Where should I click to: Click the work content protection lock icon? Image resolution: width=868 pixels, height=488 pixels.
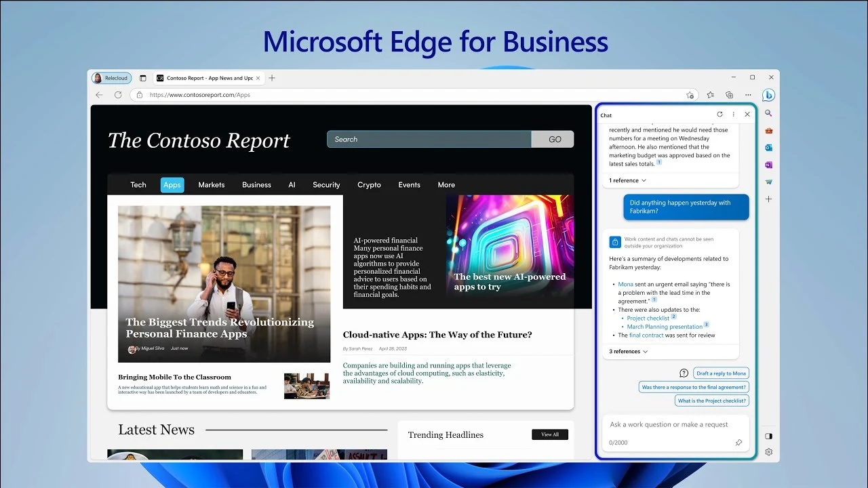[615, 242]
